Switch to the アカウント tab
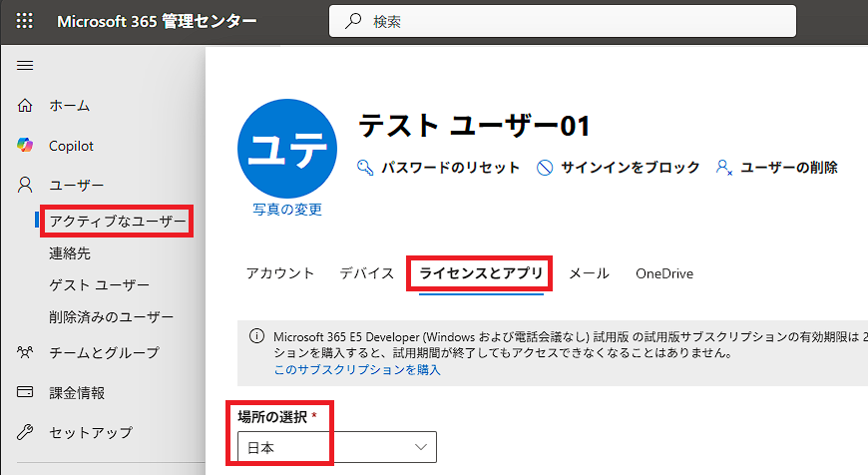Image resolution: width=868 pixels, height=475 pixels. point(280,273)
